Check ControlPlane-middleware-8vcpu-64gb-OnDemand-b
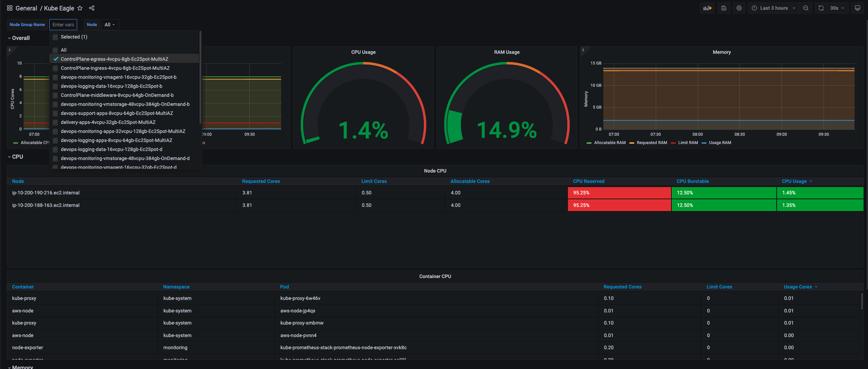The height and width of the screenshot is (369, 868). point(55,95)
